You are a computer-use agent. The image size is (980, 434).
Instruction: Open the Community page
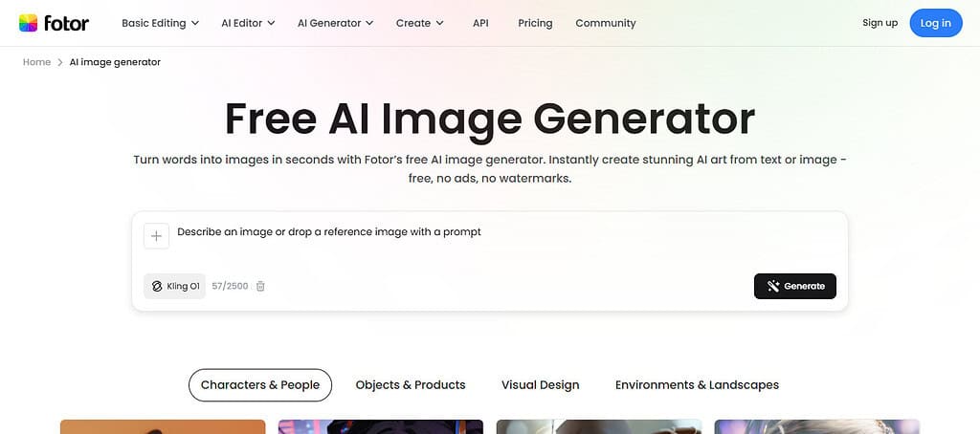pos(606,23)
